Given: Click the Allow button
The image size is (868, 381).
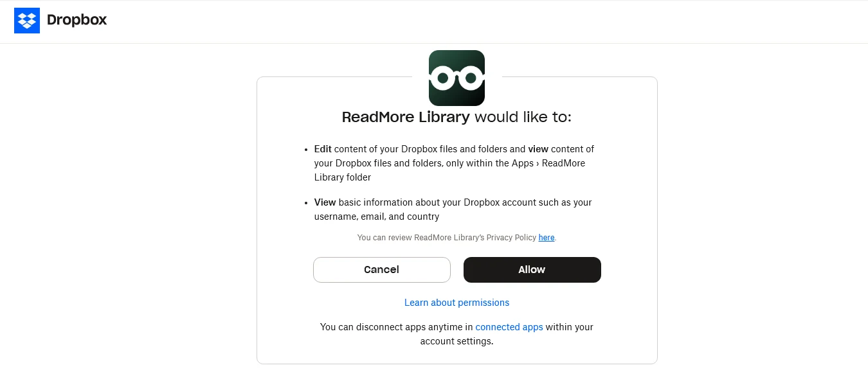Looking at the screenshot, I should tap(532, 270).
